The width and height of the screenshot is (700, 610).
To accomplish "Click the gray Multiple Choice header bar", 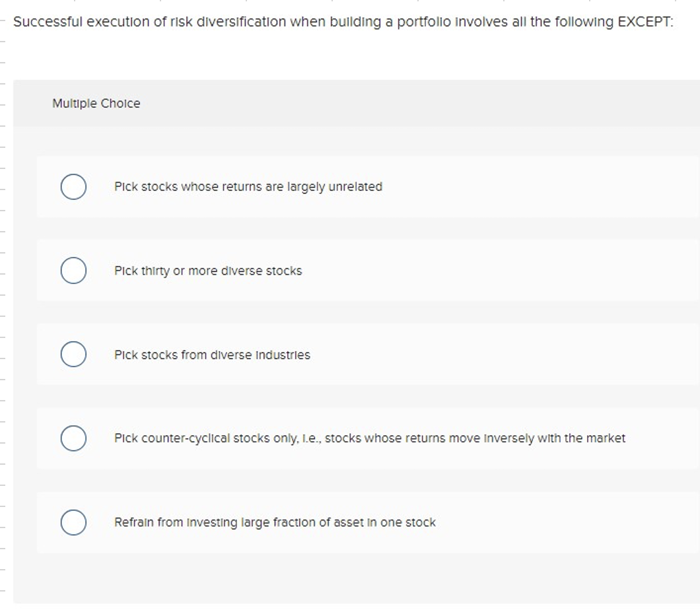I will click(x=357, y=103).
